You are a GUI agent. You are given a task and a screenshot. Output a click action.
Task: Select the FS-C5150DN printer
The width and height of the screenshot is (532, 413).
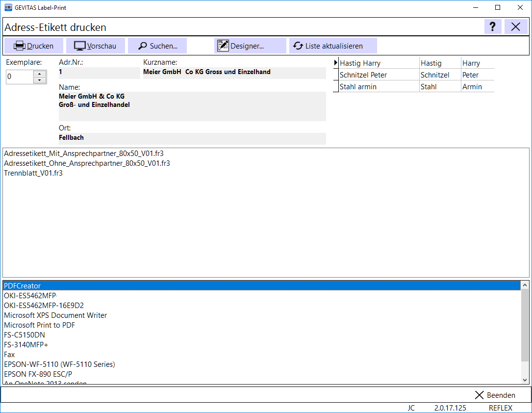tap(25, 335)
